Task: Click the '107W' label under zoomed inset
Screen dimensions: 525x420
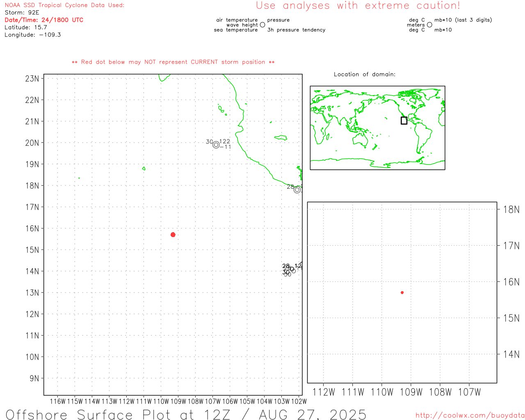Action: click(469, 392)
